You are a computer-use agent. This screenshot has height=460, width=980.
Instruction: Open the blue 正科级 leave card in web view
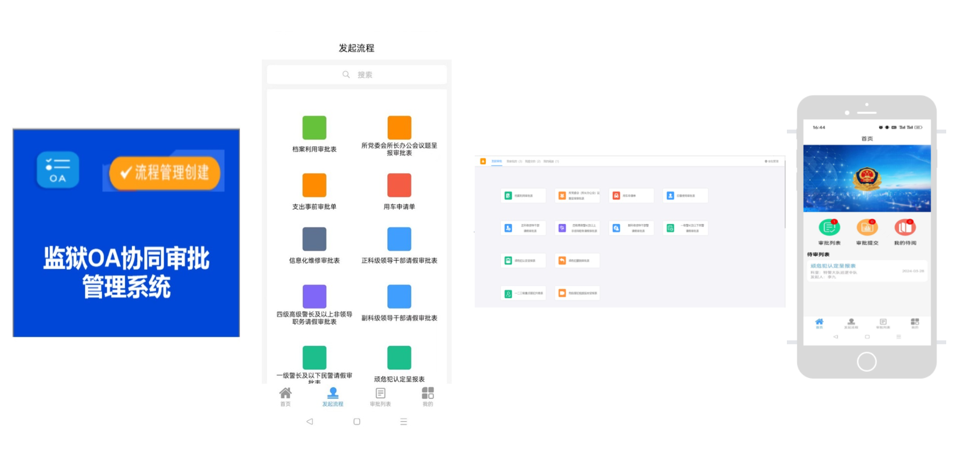(523, 228)
